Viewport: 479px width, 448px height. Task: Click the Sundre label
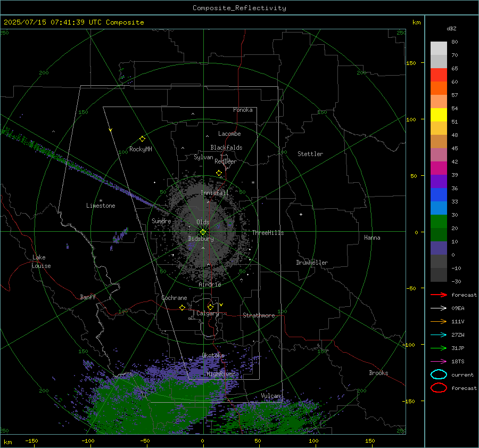coord(161,221)
